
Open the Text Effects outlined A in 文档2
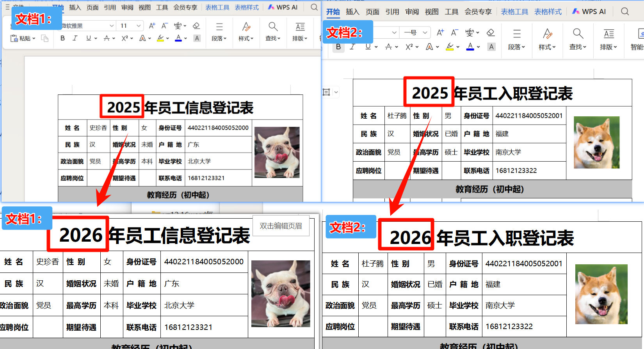[429, 47]
